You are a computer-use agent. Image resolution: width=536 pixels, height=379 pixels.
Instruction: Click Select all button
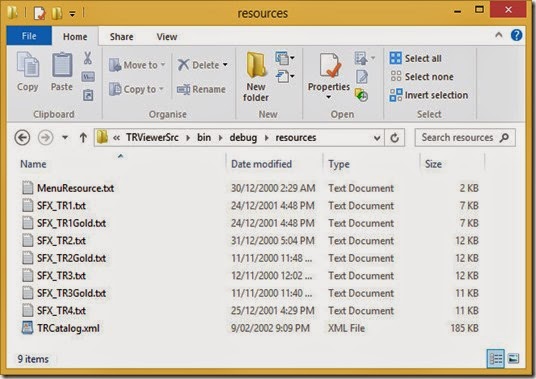416,58
